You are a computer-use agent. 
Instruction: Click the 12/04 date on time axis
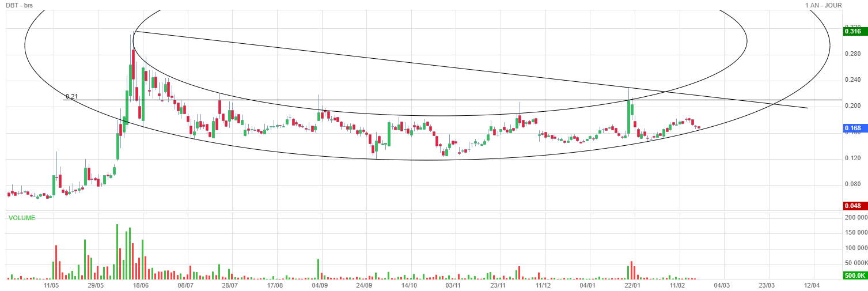point(812,285)
